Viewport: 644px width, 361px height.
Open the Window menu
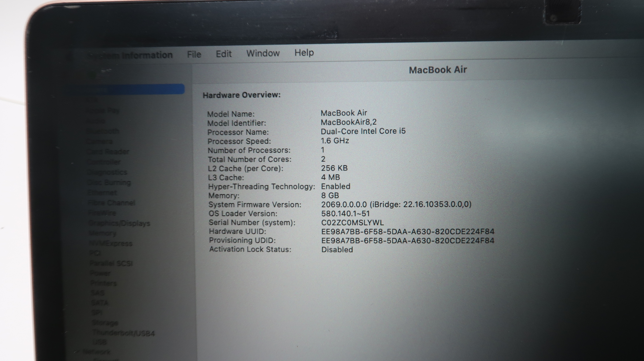click(x=263, y=53)
